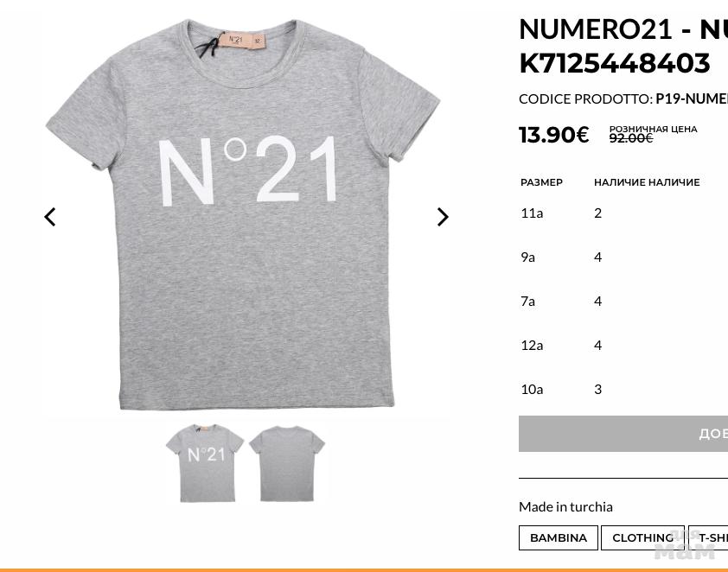This screenshot has height=572, width=728.
Task: Choose size 10a row
Action: (532, 389)
